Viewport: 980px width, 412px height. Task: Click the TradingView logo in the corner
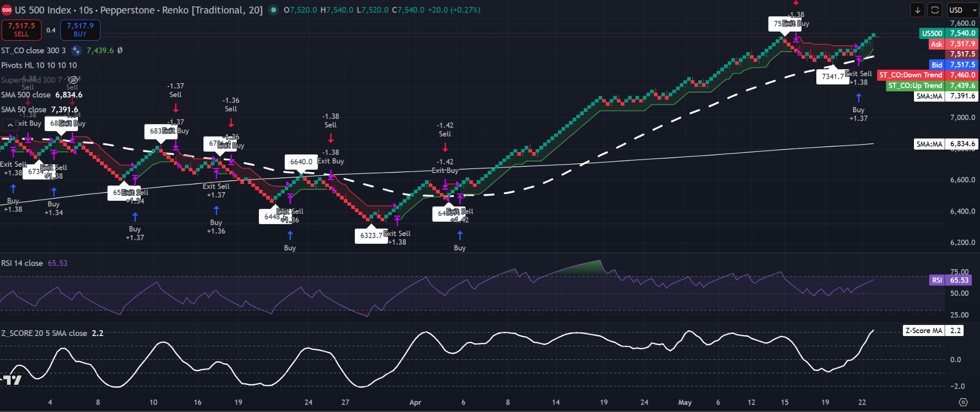[12, 380]
